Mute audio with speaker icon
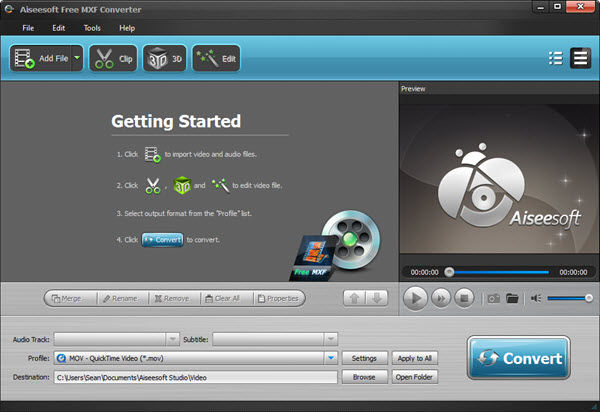Viewport: 600px width, 412px height. 536,298
